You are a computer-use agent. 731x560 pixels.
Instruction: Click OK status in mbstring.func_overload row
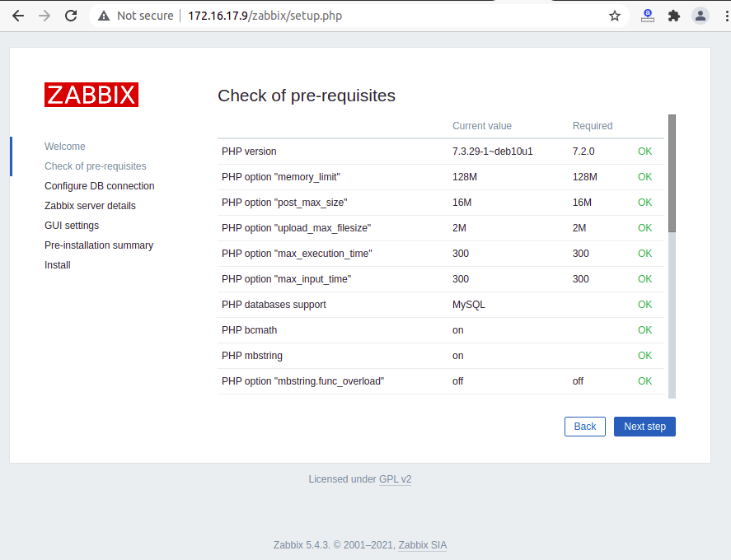tap(644, 381)
